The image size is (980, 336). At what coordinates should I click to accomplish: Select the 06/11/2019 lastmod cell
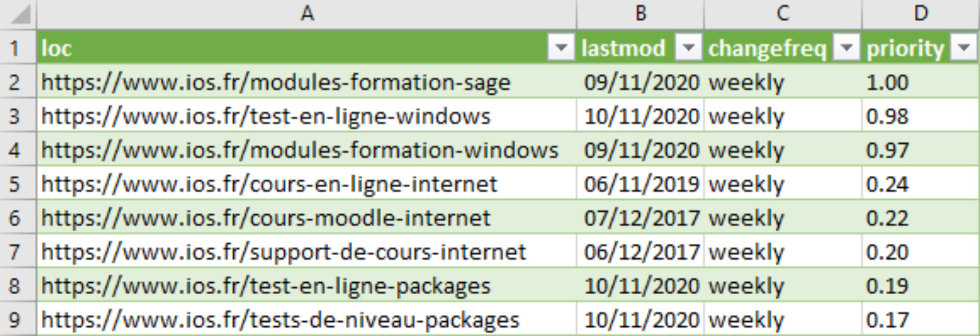pos(640,184)
